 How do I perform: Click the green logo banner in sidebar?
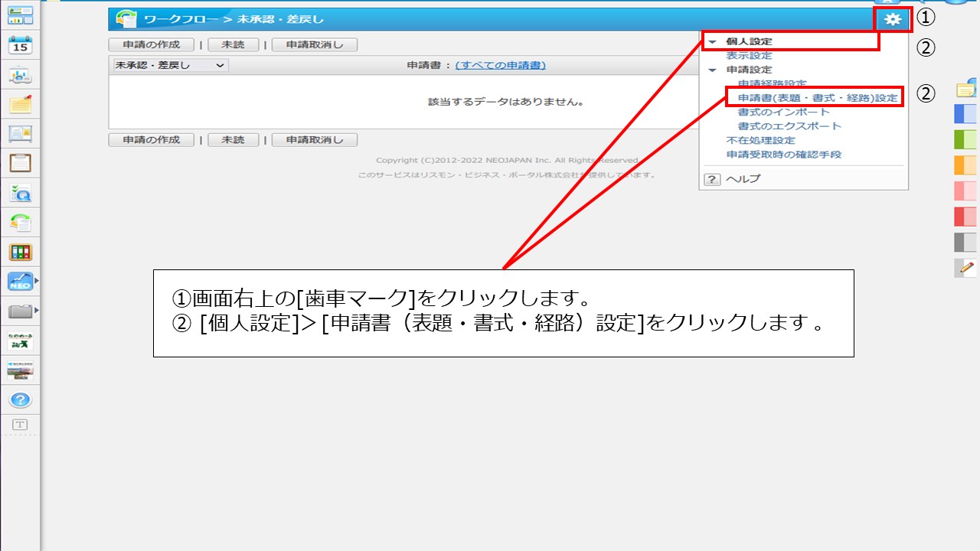point(20,341)
